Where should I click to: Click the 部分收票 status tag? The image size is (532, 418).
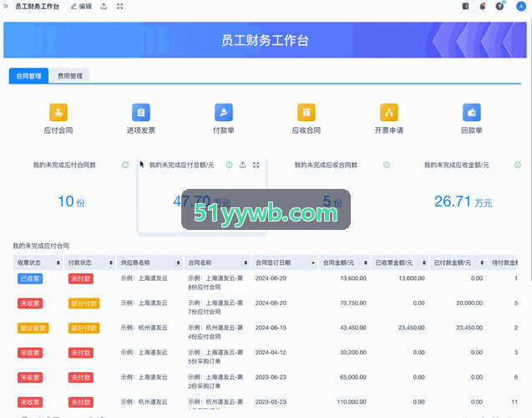(33, 328)
